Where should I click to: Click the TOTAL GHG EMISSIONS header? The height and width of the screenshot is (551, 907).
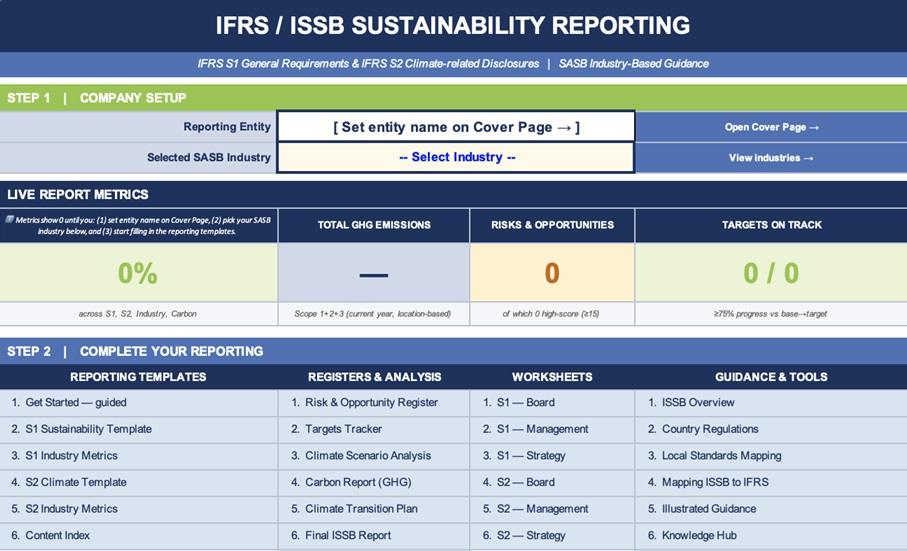coord(374,225)
